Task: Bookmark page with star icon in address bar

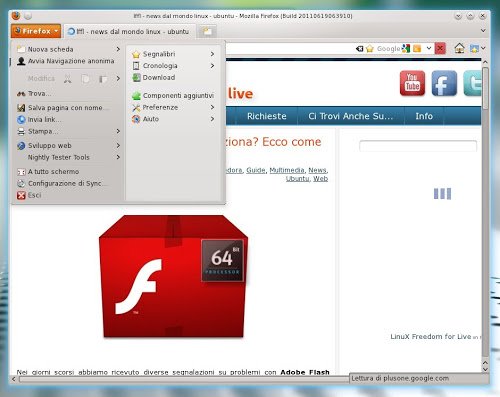Action: (370, 49)
